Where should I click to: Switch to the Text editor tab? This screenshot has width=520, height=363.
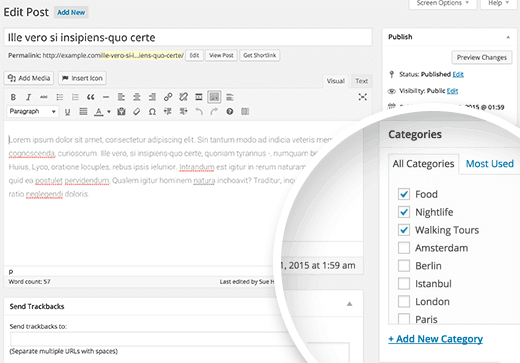(361, 81)
